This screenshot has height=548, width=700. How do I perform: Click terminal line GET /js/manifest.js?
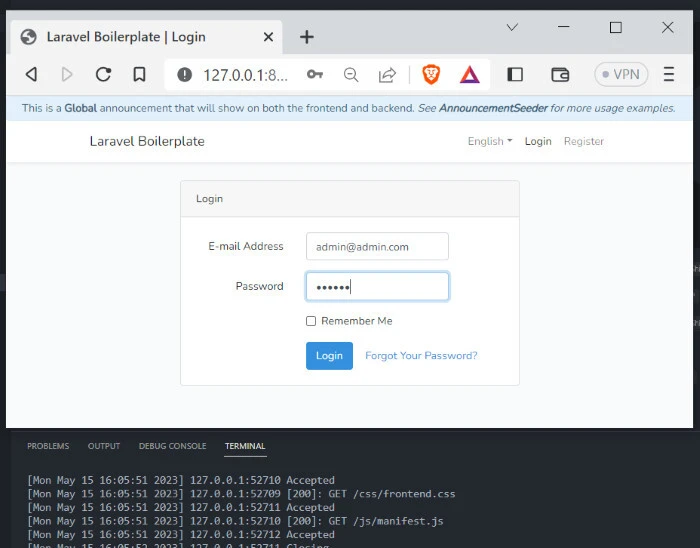click(235, 521)
